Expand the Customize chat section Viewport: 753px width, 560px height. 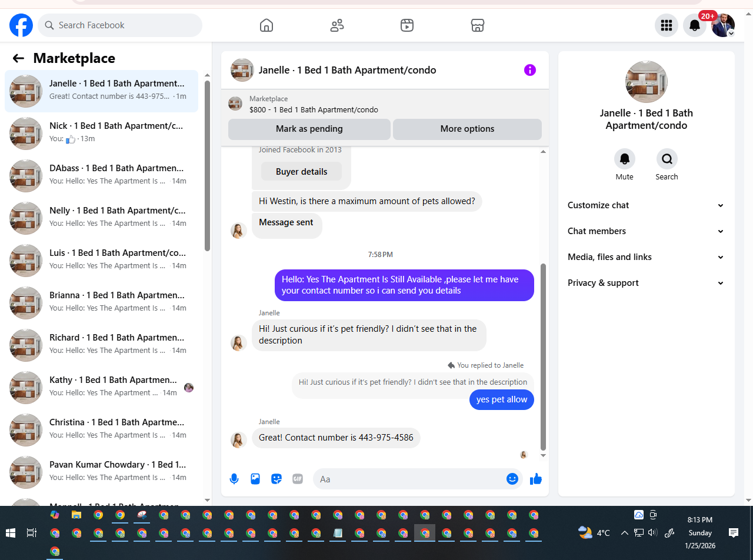click(x=645, y=205)
